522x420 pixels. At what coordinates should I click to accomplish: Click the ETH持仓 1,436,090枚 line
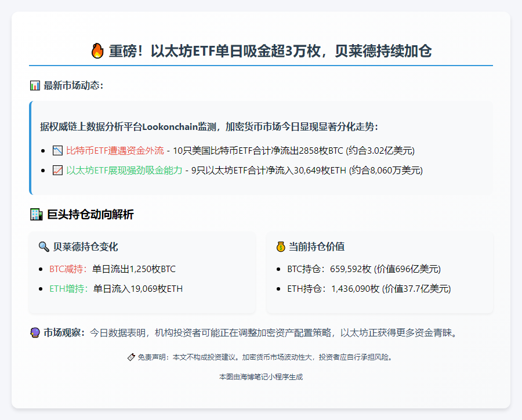pyautogui.click(x=369, y=288)
